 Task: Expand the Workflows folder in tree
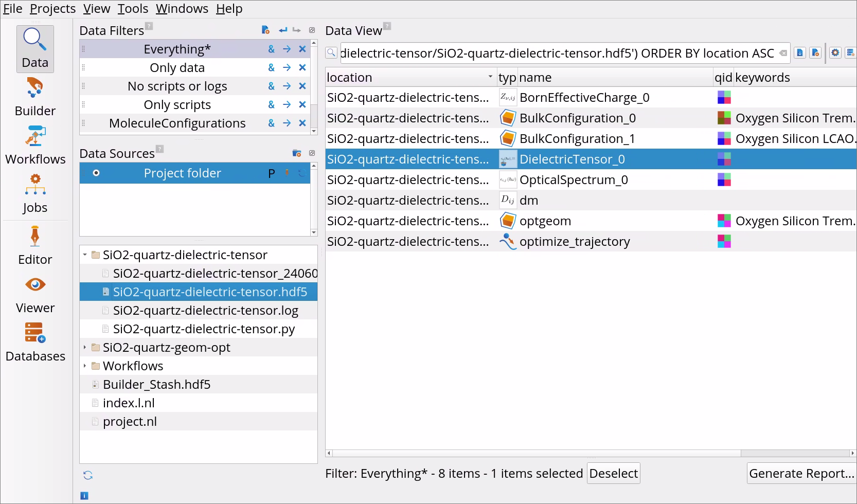[85, 366]
